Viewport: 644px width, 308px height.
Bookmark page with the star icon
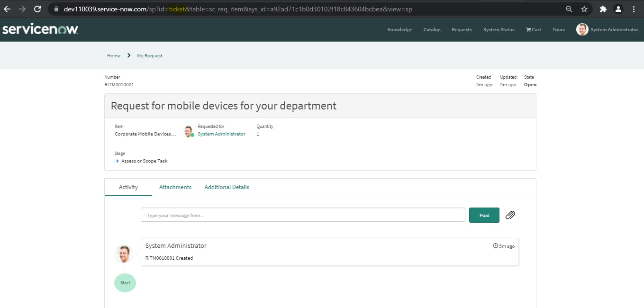coord(584,9)
